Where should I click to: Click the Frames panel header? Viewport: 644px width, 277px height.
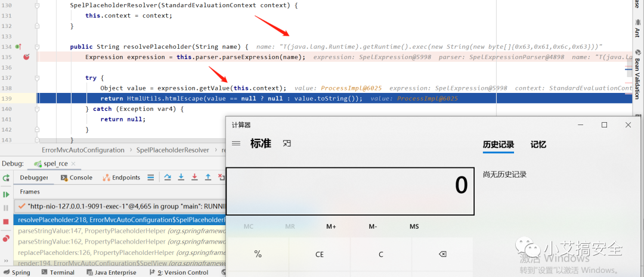tap(30, 192)
